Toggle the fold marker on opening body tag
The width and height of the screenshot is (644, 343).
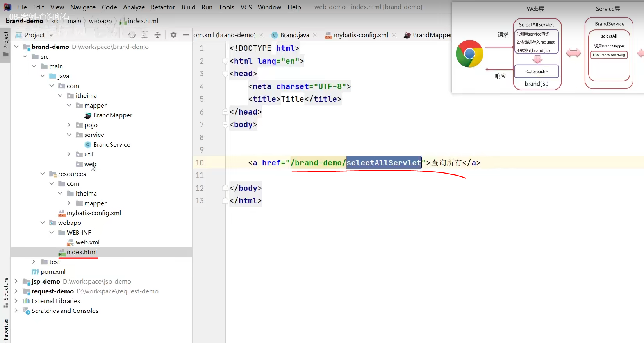point(225,124)
